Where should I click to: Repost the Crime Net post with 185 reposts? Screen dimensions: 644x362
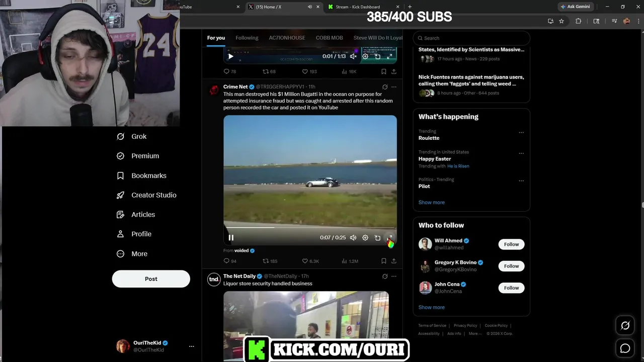(270, 261)
